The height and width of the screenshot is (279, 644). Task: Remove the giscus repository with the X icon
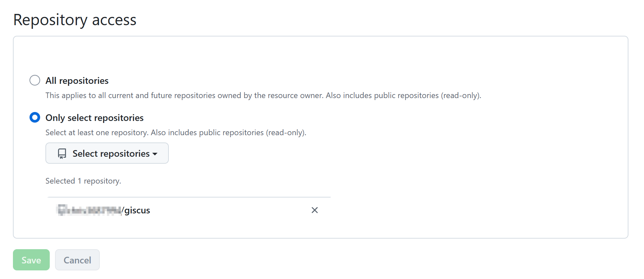[314, 210]
